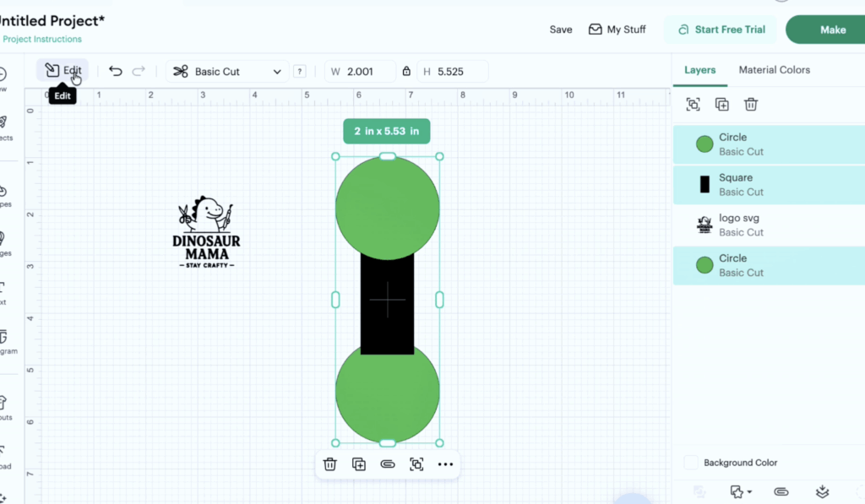
Task: Click the top Circle layer's green swatch
Action: click(705, 144)
